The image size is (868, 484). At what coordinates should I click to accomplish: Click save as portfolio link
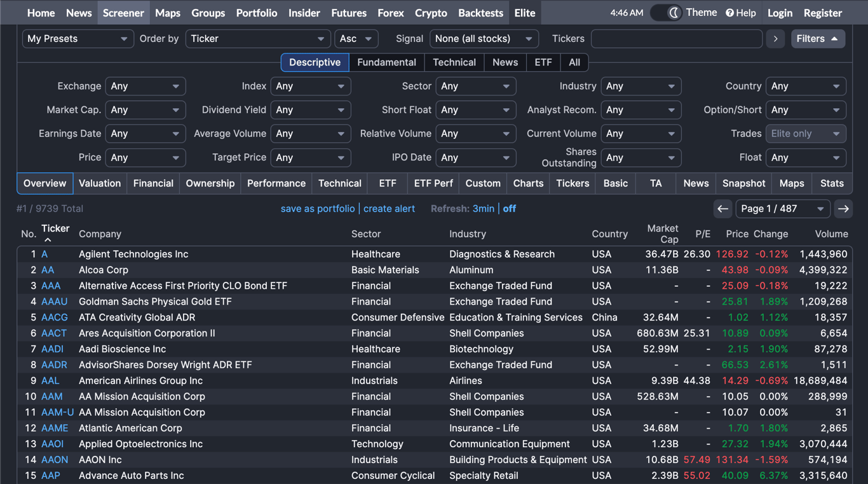pyautogui.click(x=318, y=209)
